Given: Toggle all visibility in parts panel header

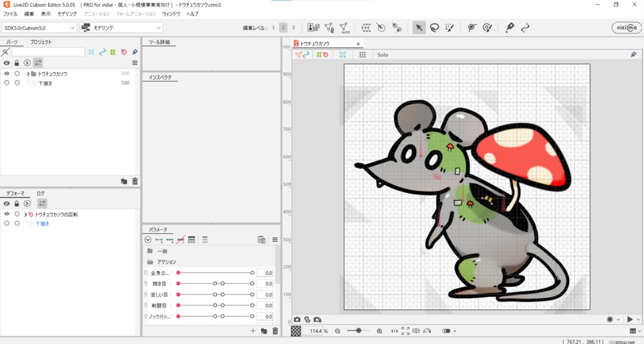Looking at the screenshot, I should coord(6,63).
